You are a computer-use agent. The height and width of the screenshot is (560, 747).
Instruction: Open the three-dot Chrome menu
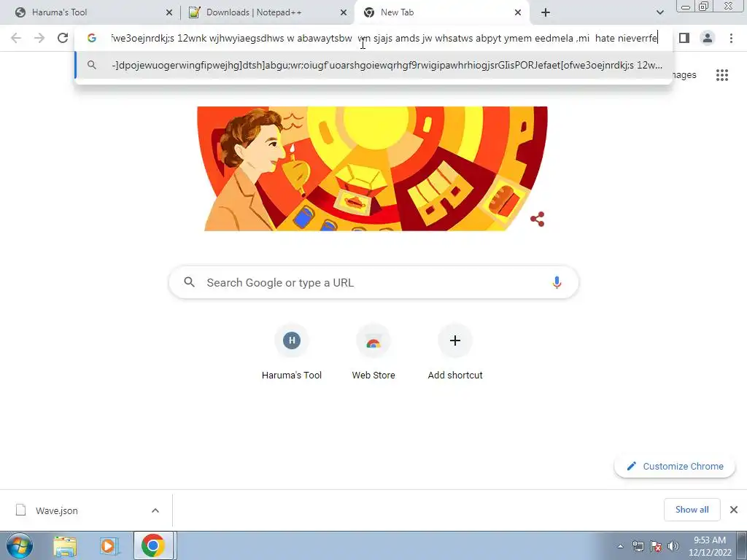731,38
